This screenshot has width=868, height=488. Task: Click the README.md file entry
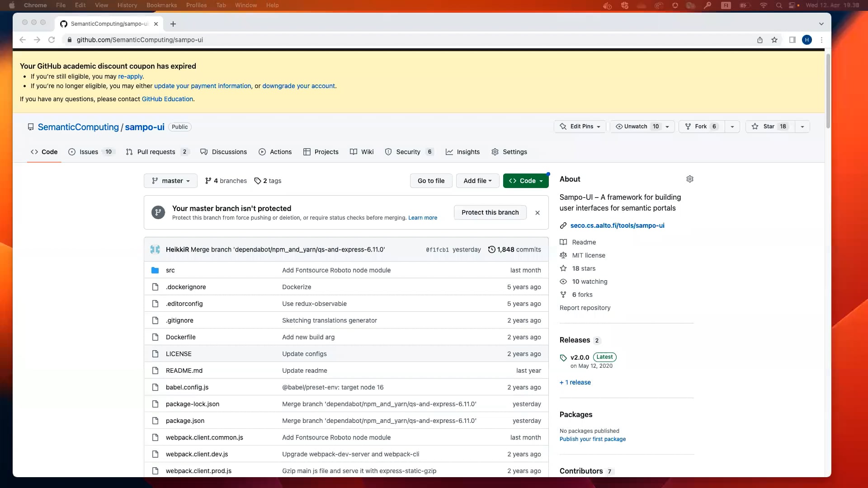pos(184,370)
